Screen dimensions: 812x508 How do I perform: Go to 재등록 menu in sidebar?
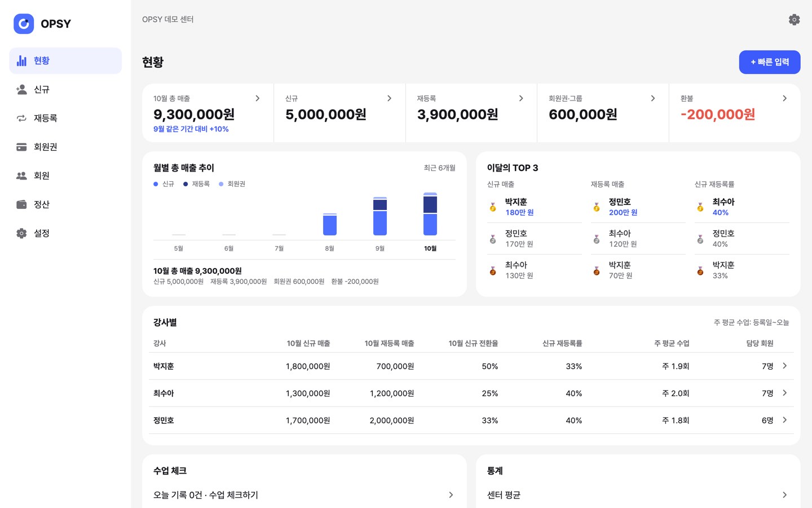point(65,118)
